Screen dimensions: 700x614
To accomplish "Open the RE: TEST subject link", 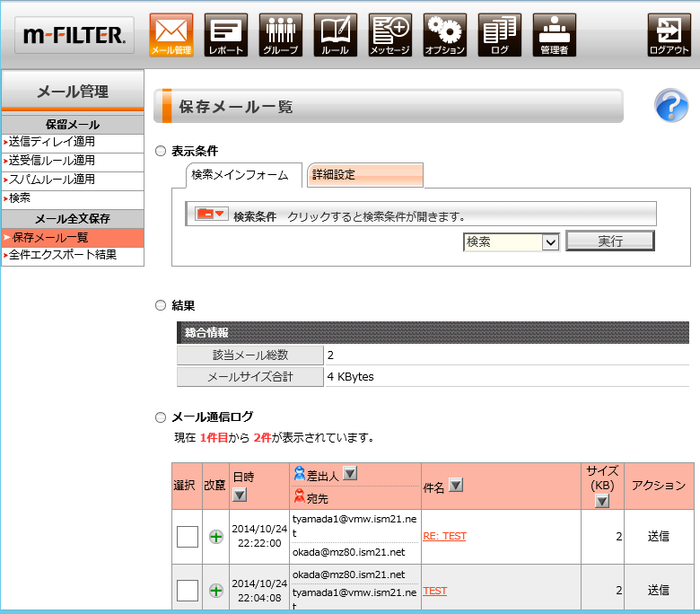I will click(444, 536).
